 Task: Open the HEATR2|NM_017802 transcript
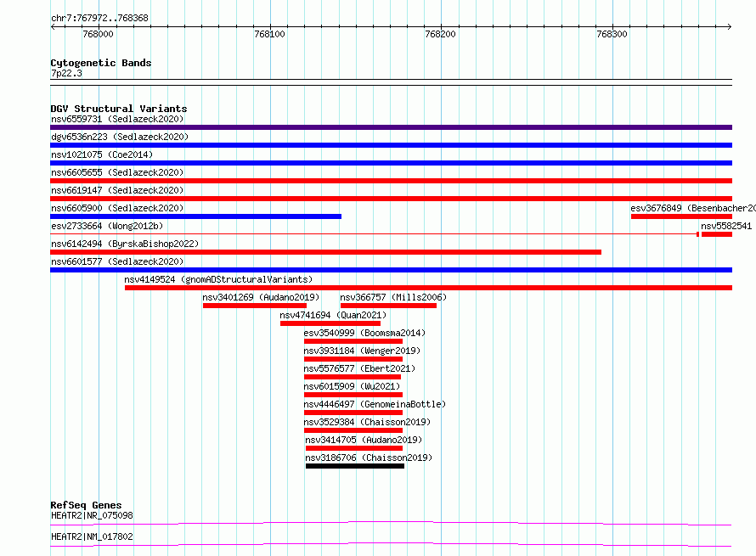[x=92, y=536]
